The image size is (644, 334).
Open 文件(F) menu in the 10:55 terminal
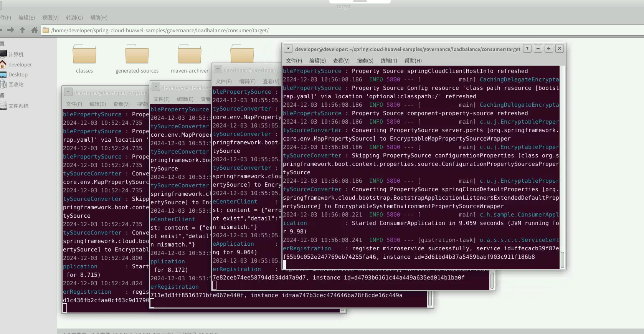click(224, 81)
